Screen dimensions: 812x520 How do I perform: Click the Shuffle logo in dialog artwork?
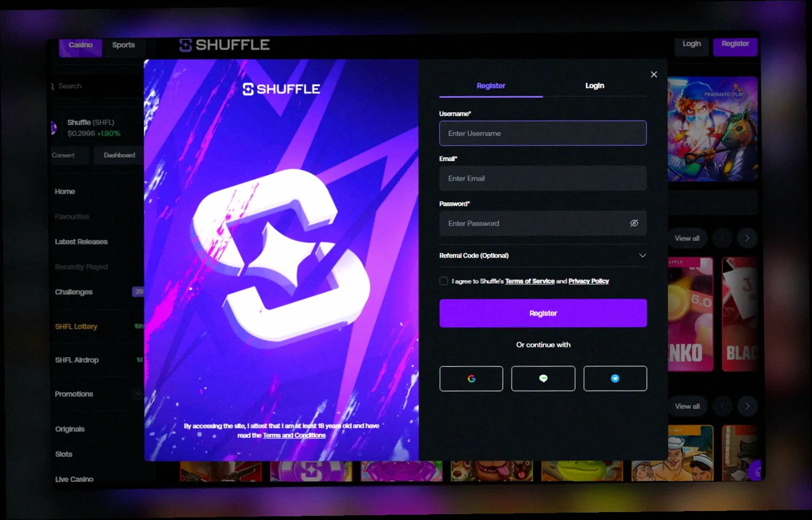(x=281, y=89)
